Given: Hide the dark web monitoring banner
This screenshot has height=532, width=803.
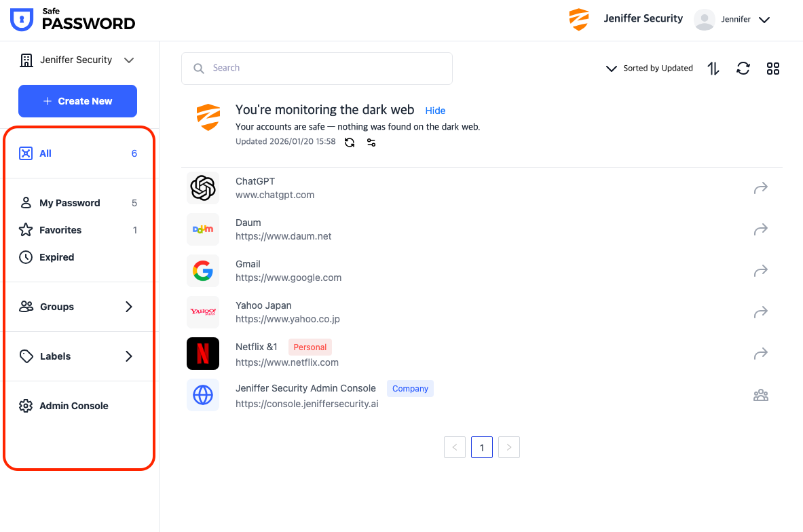Looking at the screenshot, I should (435, 111).
